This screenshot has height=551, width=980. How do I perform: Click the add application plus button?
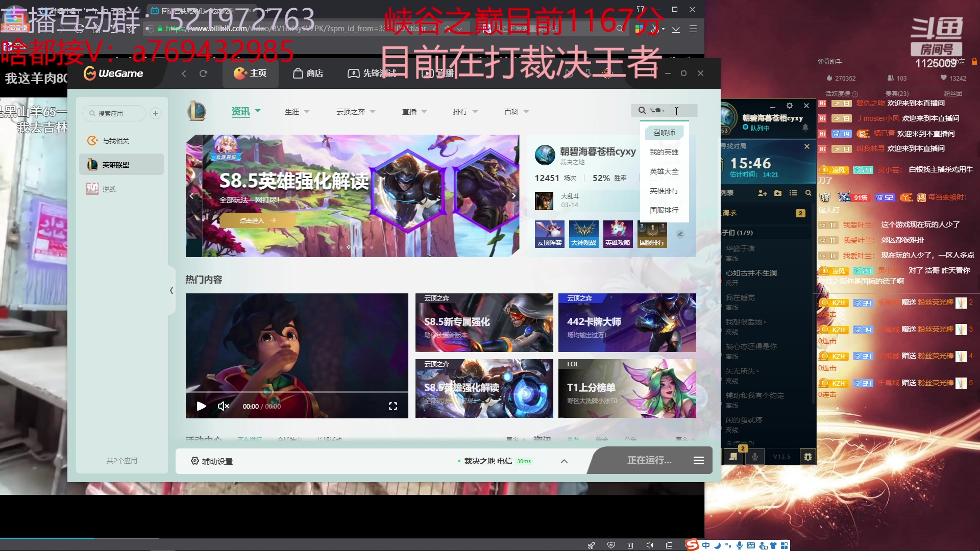tap(156, 113)
